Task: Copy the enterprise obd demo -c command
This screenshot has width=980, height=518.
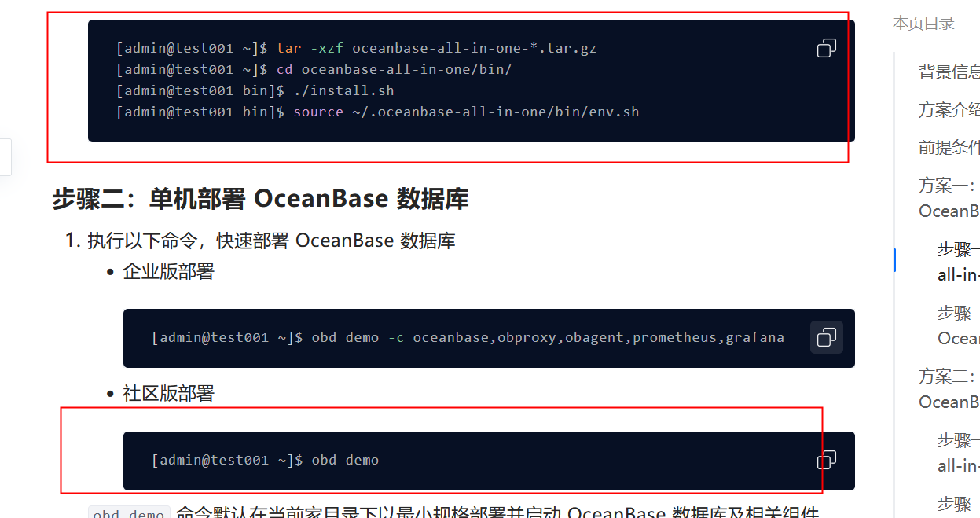Action: coord(826,337)
